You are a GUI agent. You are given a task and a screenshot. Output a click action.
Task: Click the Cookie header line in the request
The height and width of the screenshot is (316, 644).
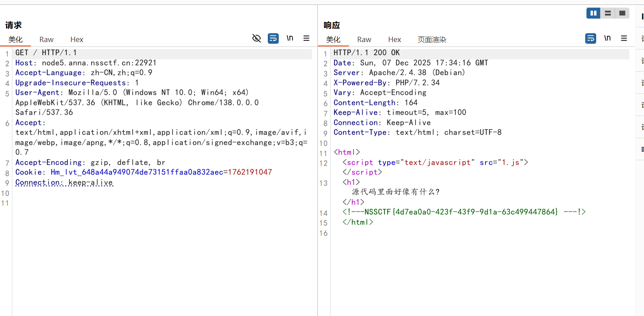(x=143, y=172)
